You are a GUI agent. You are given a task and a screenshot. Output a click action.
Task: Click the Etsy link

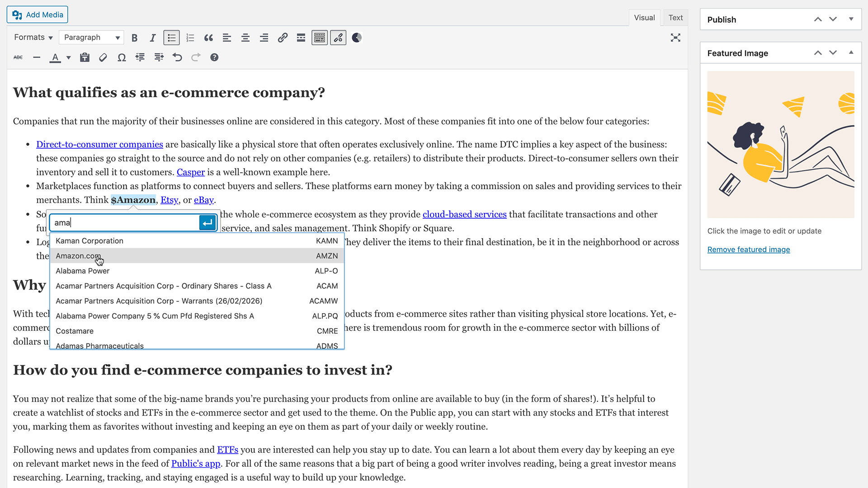pos(170,200)
